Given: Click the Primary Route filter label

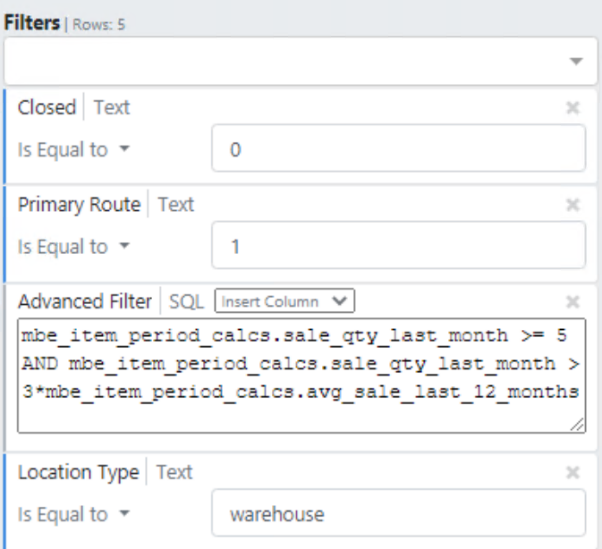Looking at the screenshot, I should [x=79, y=204].
